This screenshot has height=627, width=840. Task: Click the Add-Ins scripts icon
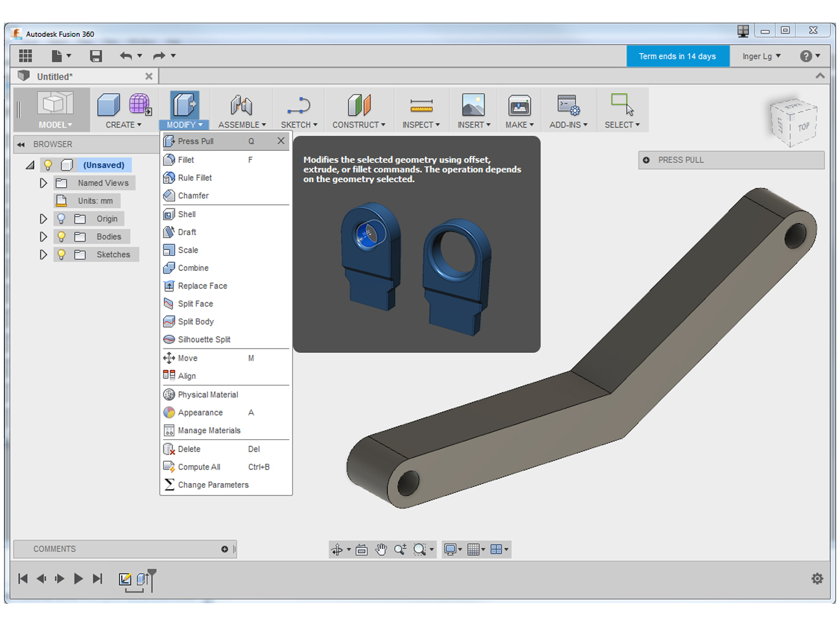[568, 104]
